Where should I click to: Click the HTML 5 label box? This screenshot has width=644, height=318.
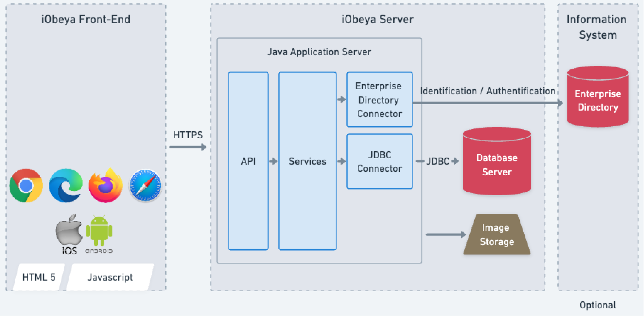pos(39,277)
